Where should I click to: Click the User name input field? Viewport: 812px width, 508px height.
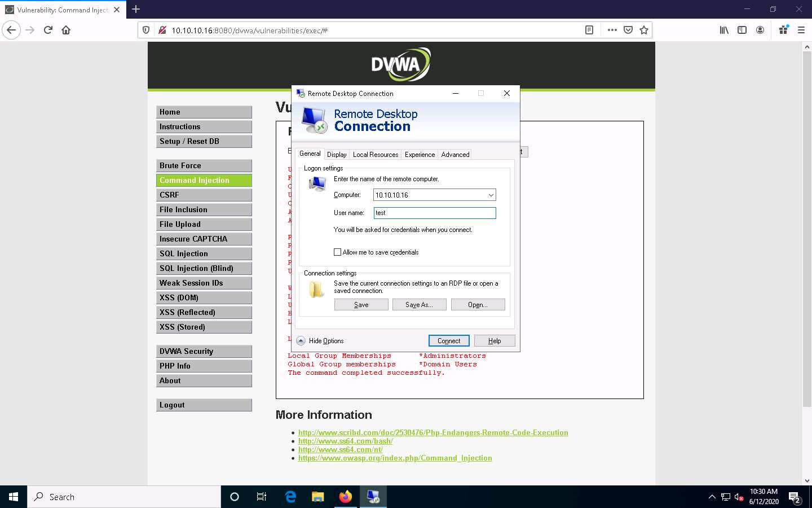(434, 213)
